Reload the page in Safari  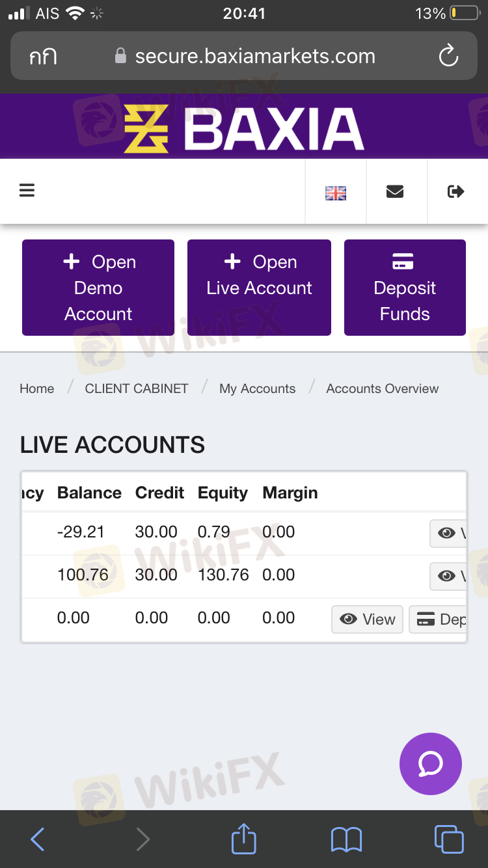point(449,57)
